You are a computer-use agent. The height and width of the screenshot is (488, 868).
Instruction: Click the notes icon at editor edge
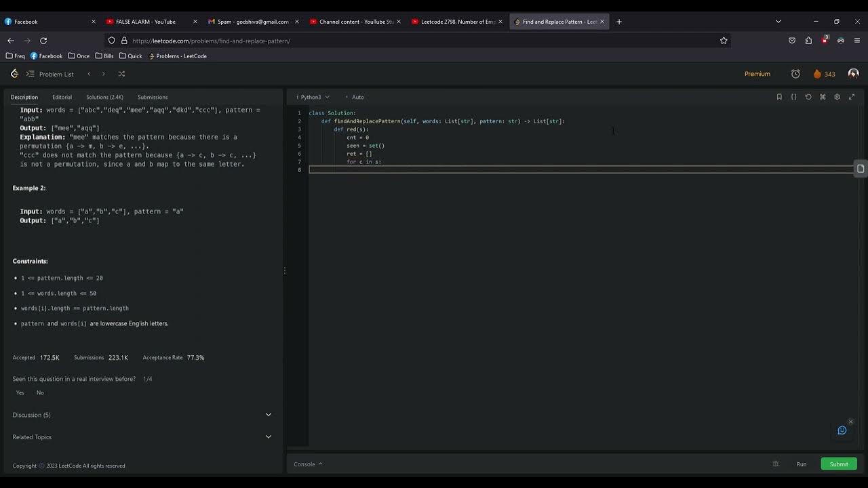point(861,169)
